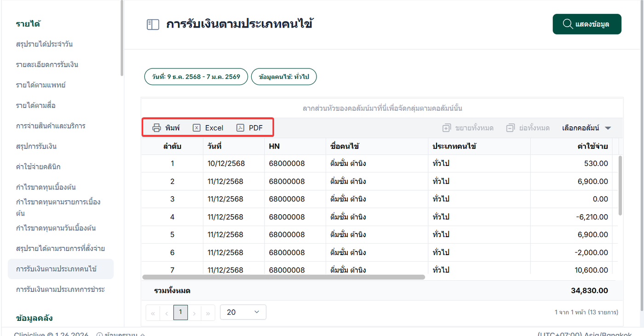Click the table's vertical scrollbar
Image resolution: width=644 pixels, height=336 pixels.
coord(620,185)
